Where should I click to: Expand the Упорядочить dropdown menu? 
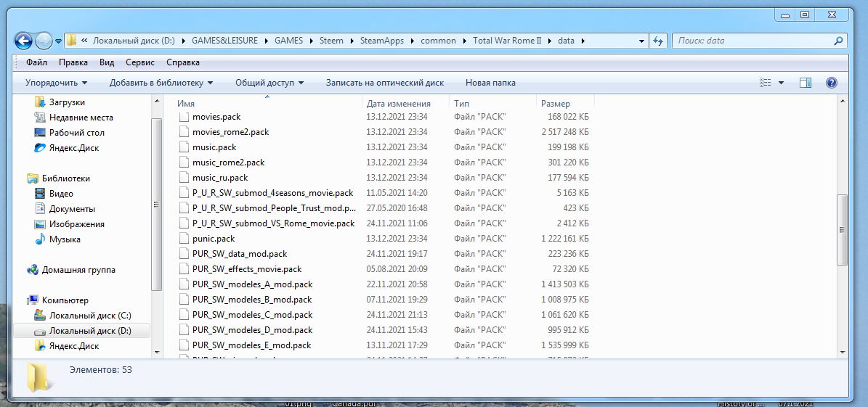56,83
